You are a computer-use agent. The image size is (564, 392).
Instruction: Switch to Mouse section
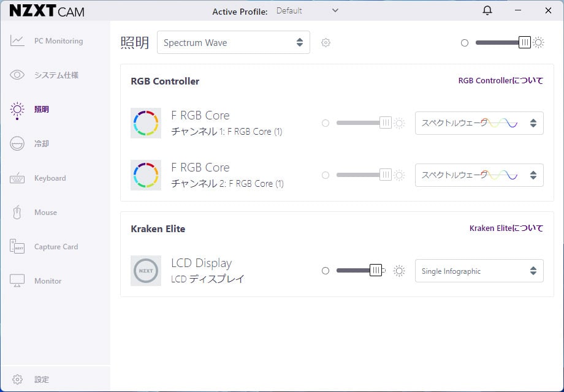46,213
